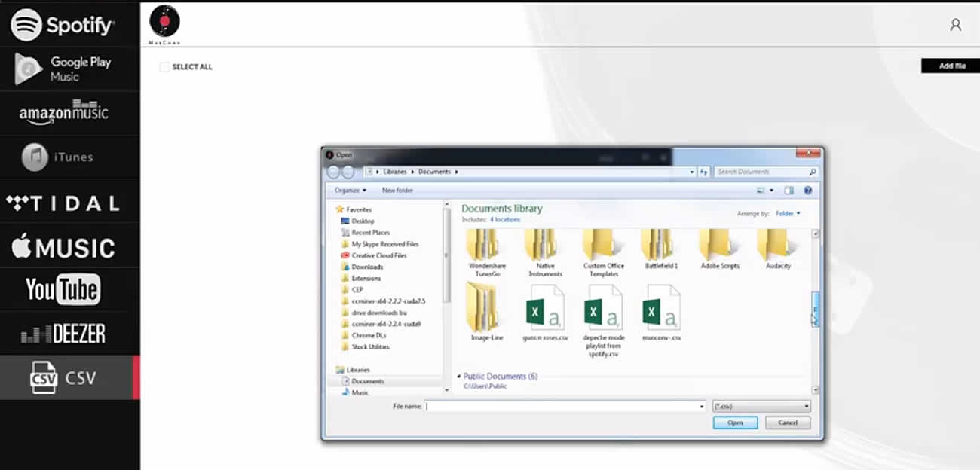Open the Help icon in the dialog
The height and width of the screenshot is (470, 980).
click(x=808, y=191)
